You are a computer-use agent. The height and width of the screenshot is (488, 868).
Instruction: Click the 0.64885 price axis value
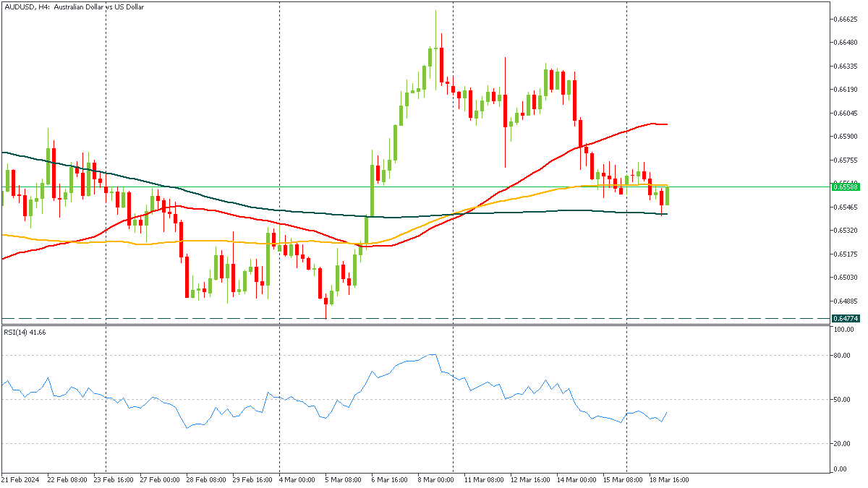point(846,301)
